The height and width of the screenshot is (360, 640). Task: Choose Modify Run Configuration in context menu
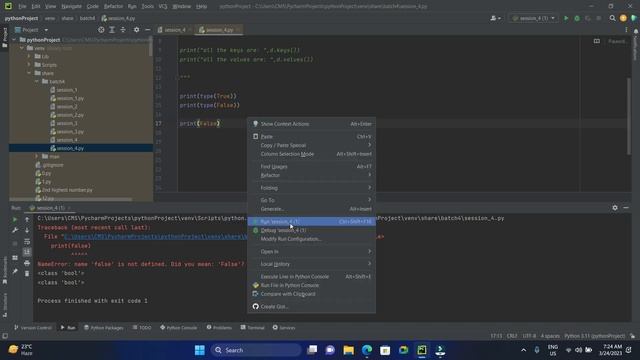pyautogui.click(x=311, y=239)
